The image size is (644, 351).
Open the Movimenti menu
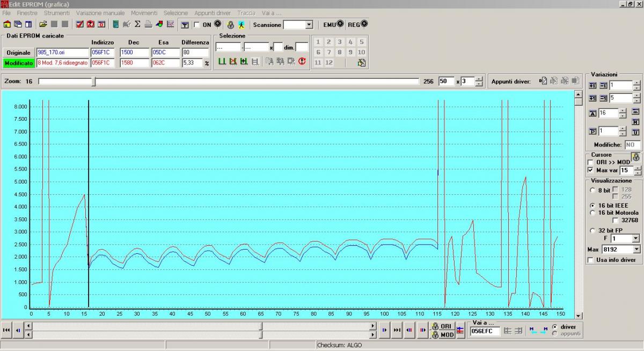click(144, 13)
